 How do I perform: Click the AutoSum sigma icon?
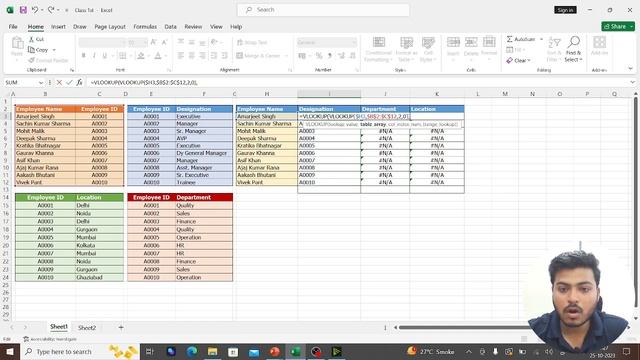509,39
